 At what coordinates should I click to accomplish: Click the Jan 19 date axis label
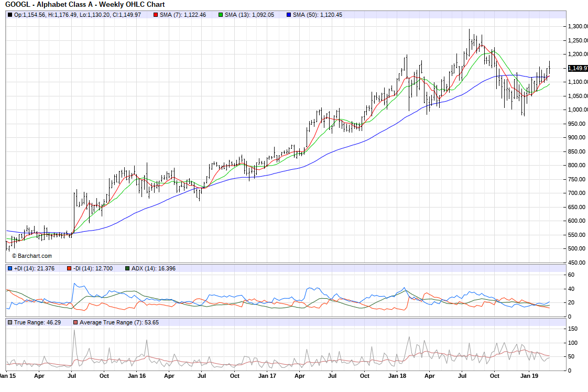529,376
